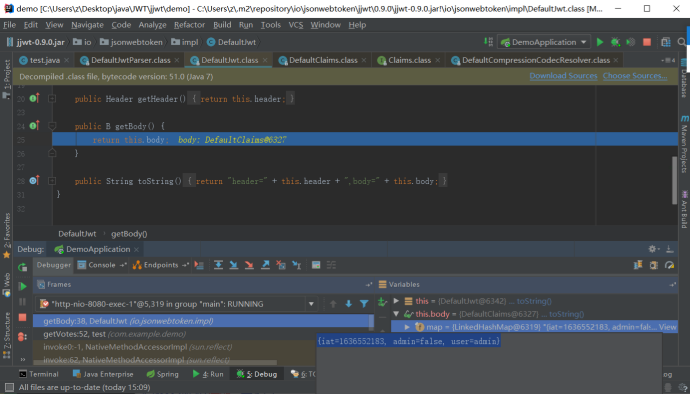Viewport: 690px width, 394px height.
Task: Open the Endpoints tab in debugger
Action: tap(161, 265)
